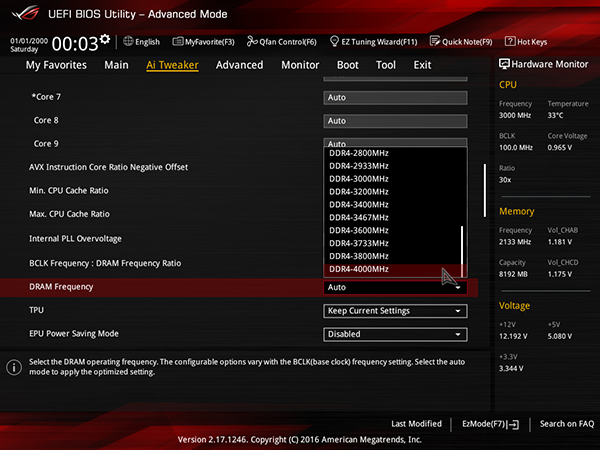600x450 pixels.
Task: Click the Core 9 Auto field
Action: point(395,143)
